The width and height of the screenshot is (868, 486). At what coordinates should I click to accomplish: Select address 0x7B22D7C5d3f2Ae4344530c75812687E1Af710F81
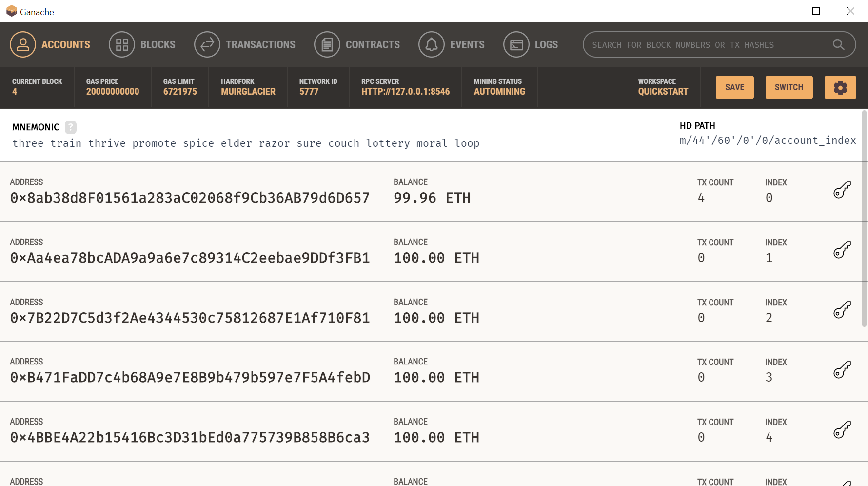[x=190, y=318]
